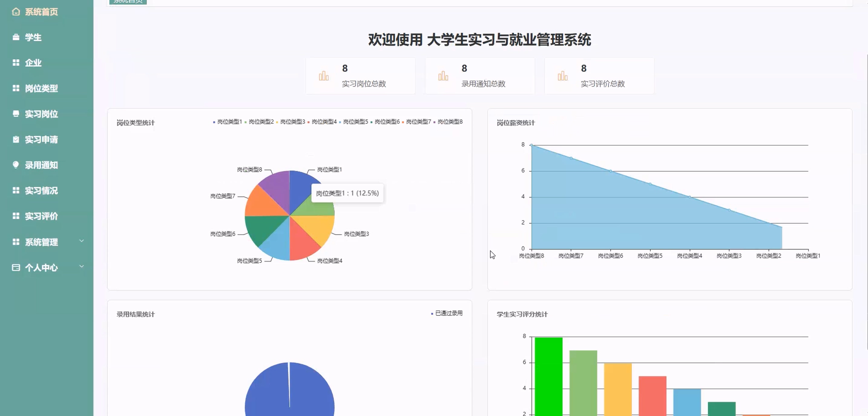Click the home icon beside 系统首页
The height and width of the screenshot is (416, 868).
[15, 12]
